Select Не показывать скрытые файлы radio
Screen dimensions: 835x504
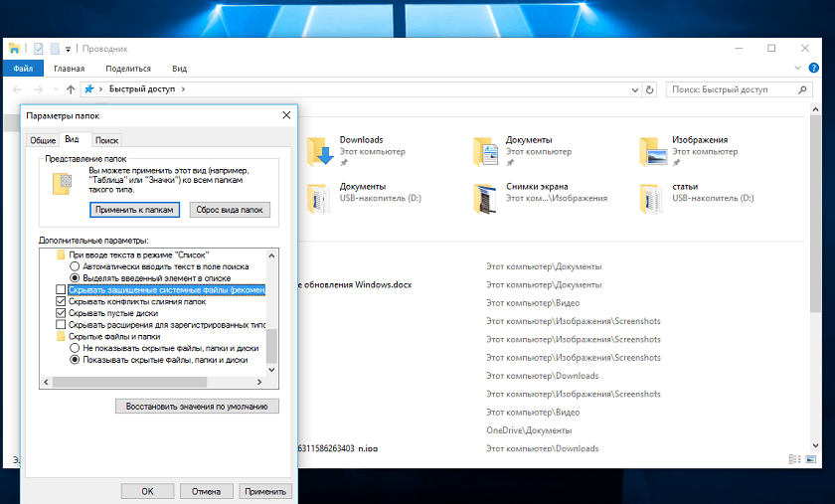tap(75, 348)
